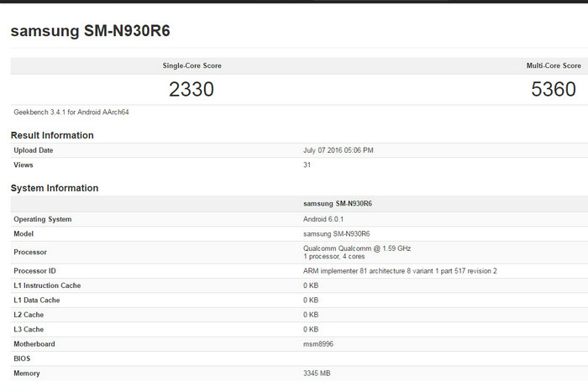Click the multi-core score value 5360
Screen dimensions: 588x392
[x=554, y=89]
